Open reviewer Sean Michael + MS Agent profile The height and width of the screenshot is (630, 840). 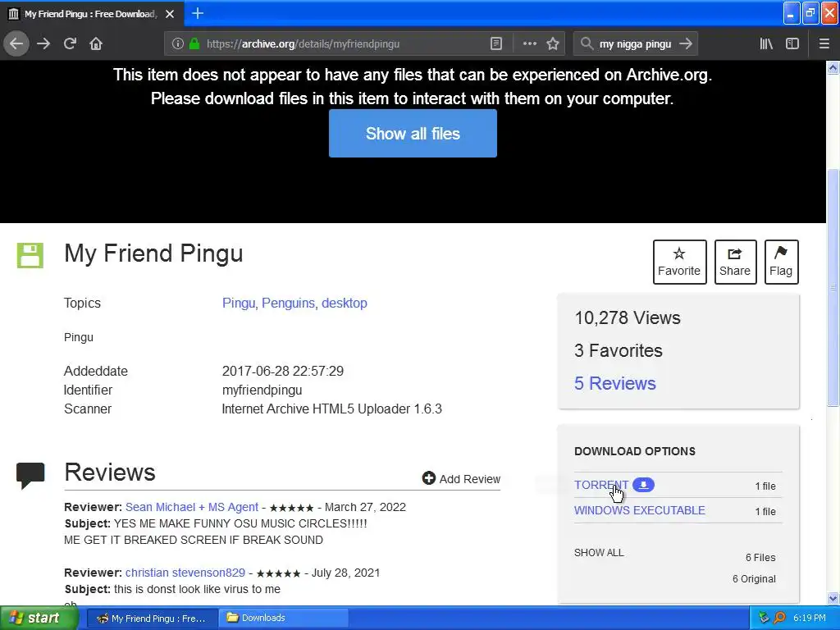[192, 507]
